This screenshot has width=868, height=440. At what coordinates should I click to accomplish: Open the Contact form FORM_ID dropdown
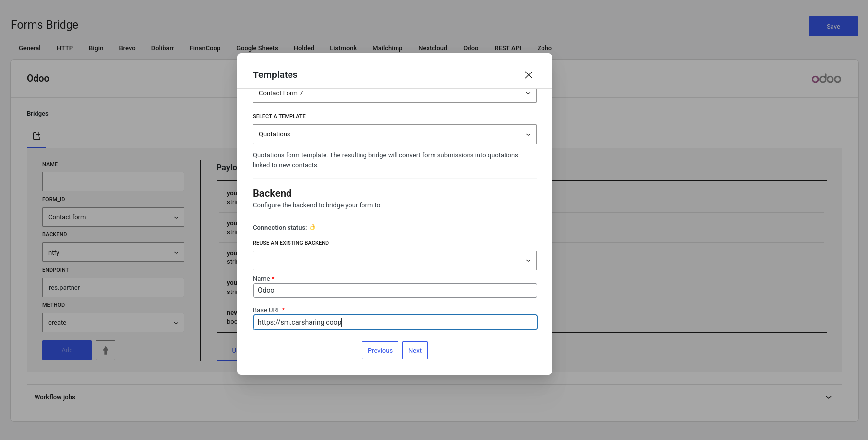113,217
